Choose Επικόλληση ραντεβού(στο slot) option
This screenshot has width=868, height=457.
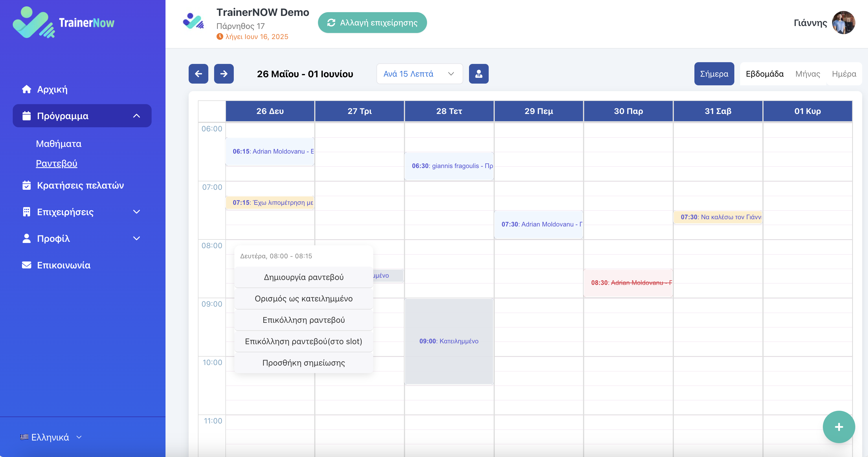click(304, 342)
